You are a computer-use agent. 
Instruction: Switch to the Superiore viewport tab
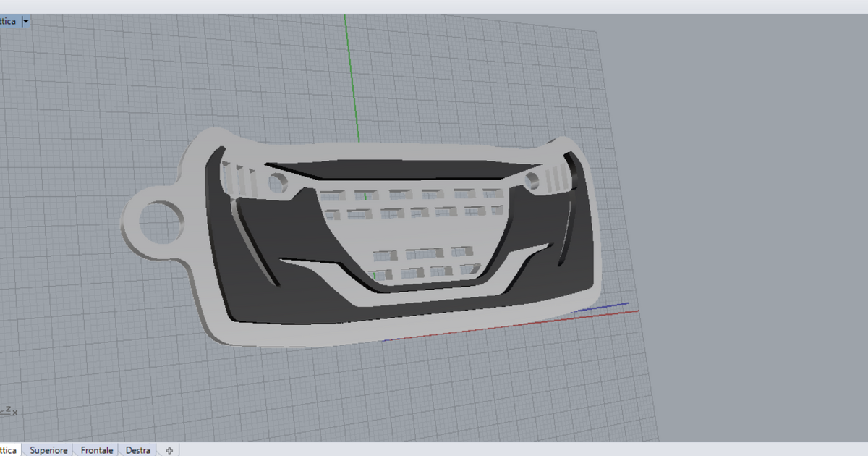pos(48,450)
